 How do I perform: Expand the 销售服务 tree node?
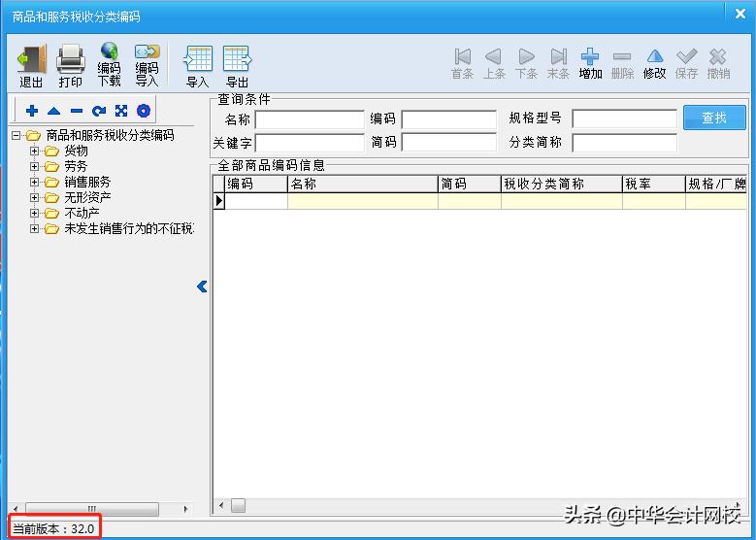point(34,182)
